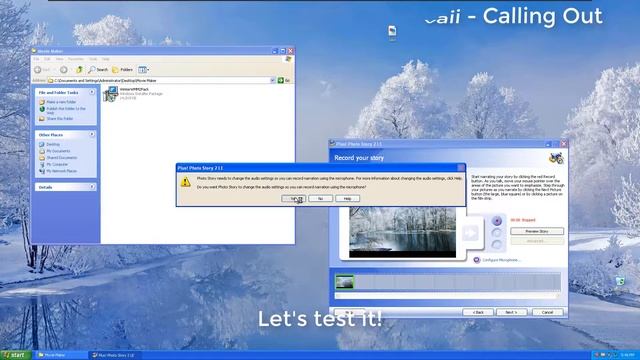640x360 pixels.
Task: Click the system tray clock
Action: pos(627,356)
